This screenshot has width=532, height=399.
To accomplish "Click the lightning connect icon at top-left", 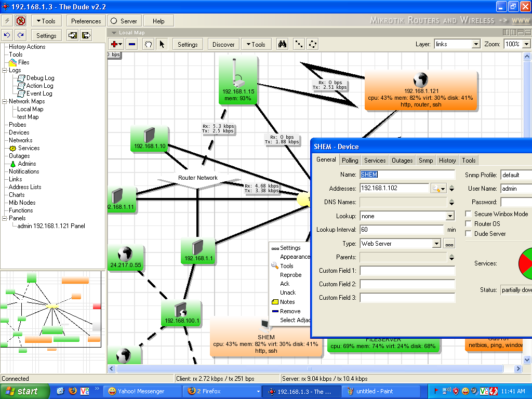I will pyautogui.click(x=7, y=21).
